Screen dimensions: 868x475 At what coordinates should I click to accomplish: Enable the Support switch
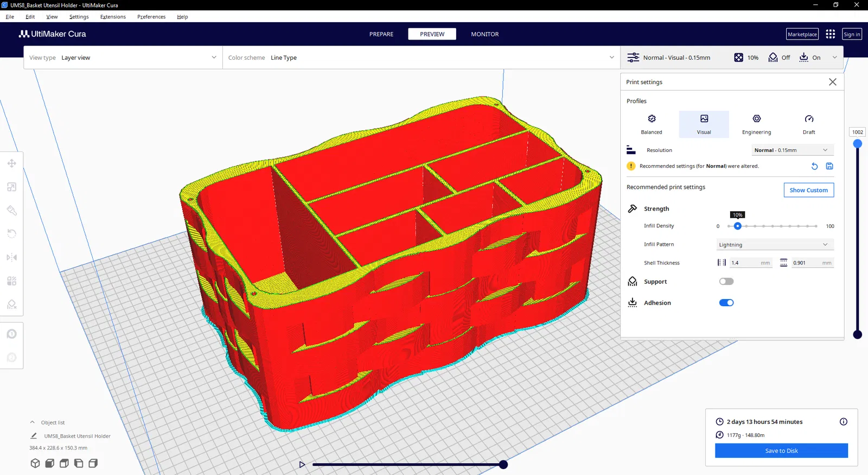click(x=726, y=282)
